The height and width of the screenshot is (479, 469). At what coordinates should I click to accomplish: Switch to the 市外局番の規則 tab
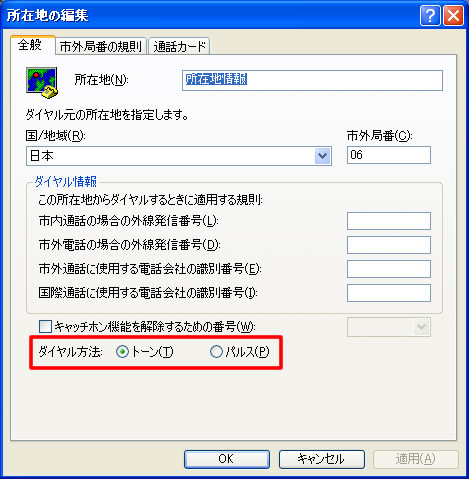pyautogui.click(x=101, y=46)
